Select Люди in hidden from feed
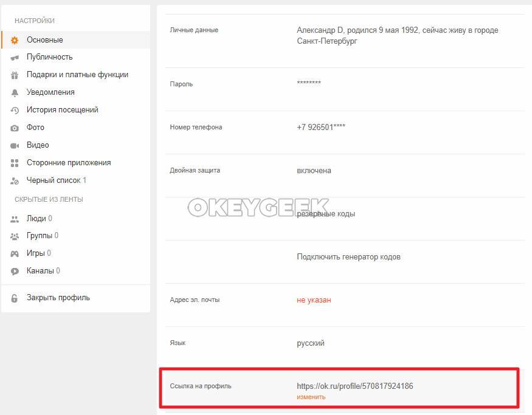Viewport: 532px width, 415px height. [36, 218]
